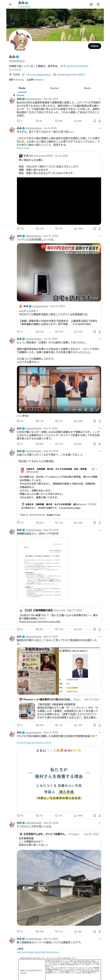The width and height of the screenshot is (110, 980).
Task: Share the Nov 12, 2025 Fuji TV post
Action: click(99, 332)
